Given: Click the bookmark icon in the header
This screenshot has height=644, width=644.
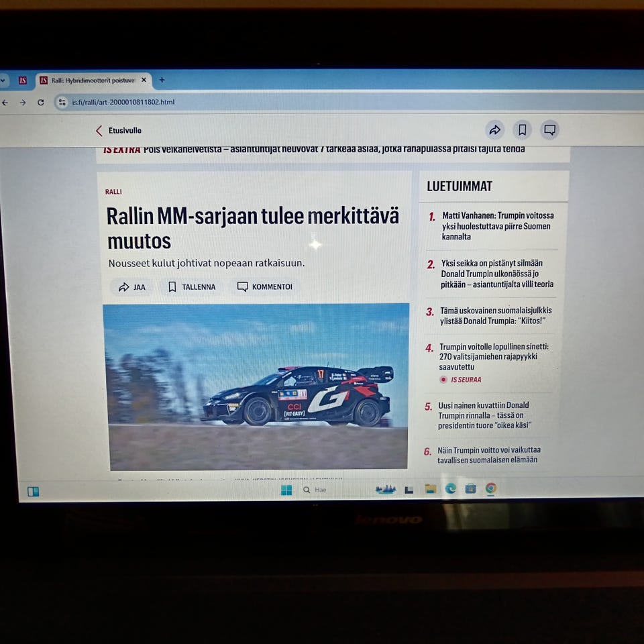Looking at the screenshot, I should point(522,129).
